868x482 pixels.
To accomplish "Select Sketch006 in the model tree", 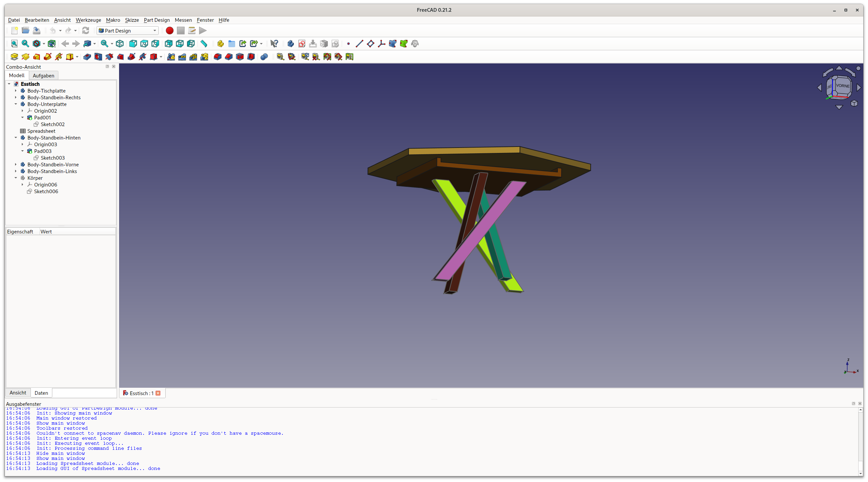I will pyautogui.click(x=46, y=192).
